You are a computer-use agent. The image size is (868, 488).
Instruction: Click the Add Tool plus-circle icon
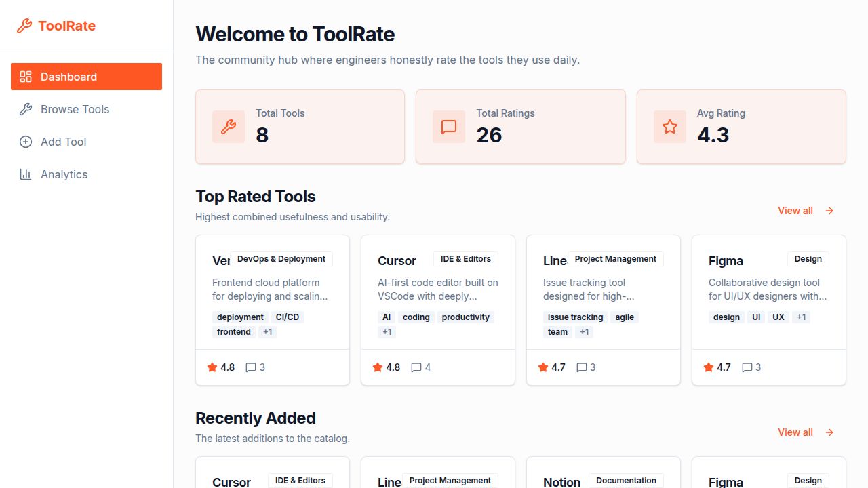pyautogui.click(x=26, y=142)
